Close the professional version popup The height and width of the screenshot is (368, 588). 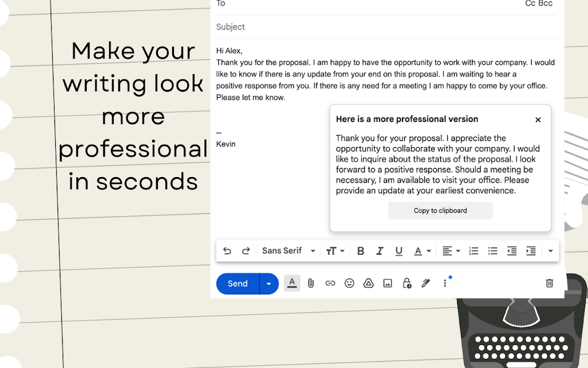(538, 120)
